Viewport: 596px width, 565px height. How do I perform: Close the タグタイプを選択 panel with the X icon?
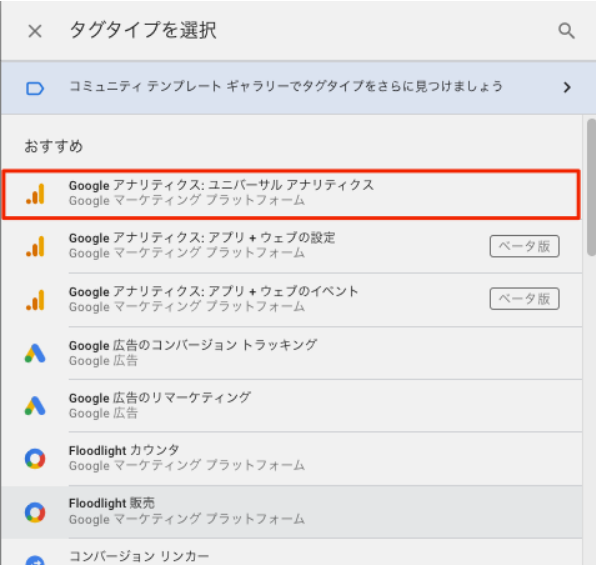click(35, 31)
